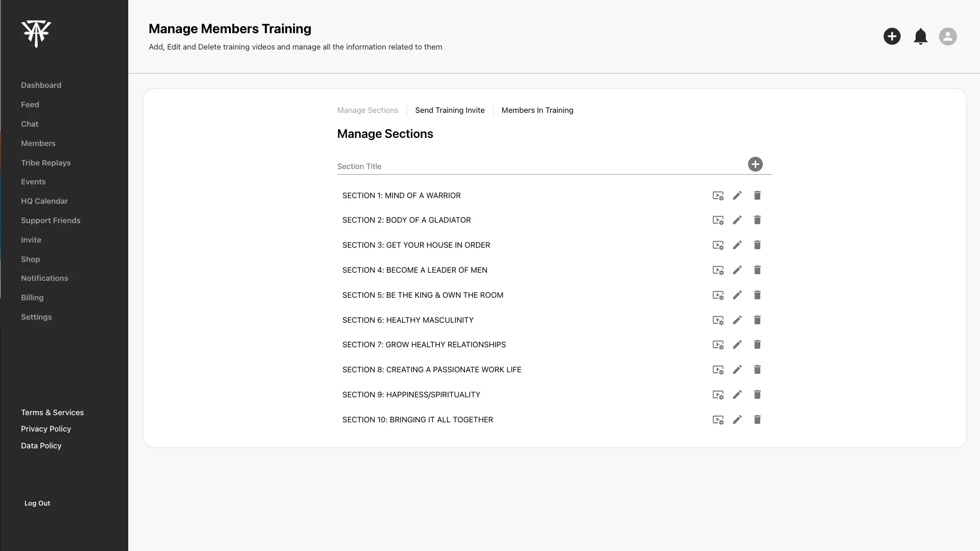The width and height of the screenshot is (980, 551).
Task: Delete Section 8: Creating a Passionate Work Life
Action: [x=757, y=370]
